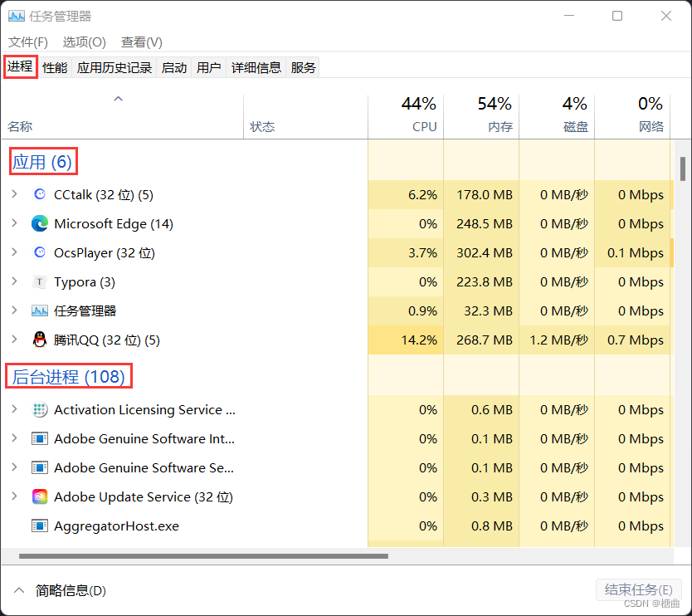Expand the Typora process group
Viewport: 692px width, 616px height.
(x=15, y=281)
